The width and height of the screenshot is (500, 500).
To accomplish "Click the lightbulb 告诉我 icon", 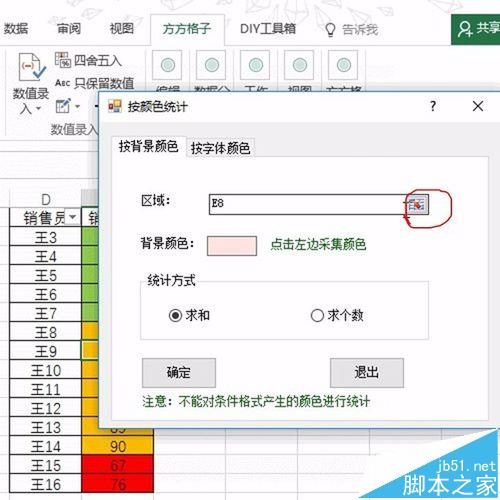I will point(330,30).
